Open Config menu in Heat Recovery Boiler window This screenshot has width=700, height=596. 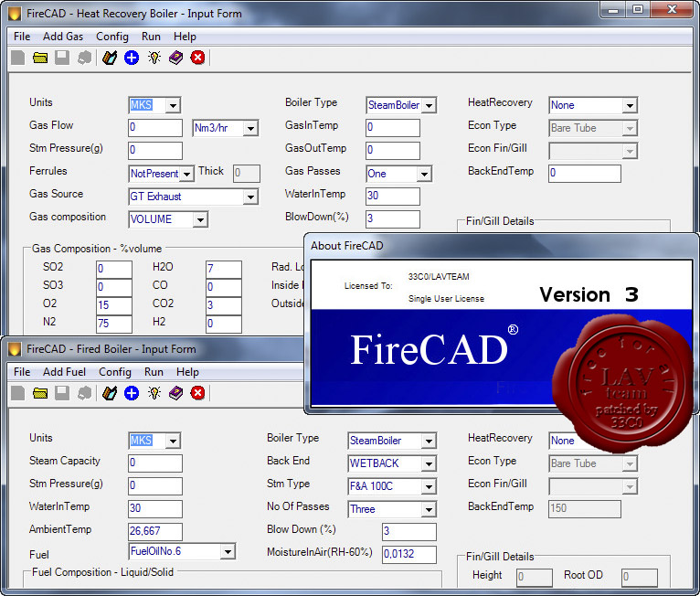tap(112, 37)
